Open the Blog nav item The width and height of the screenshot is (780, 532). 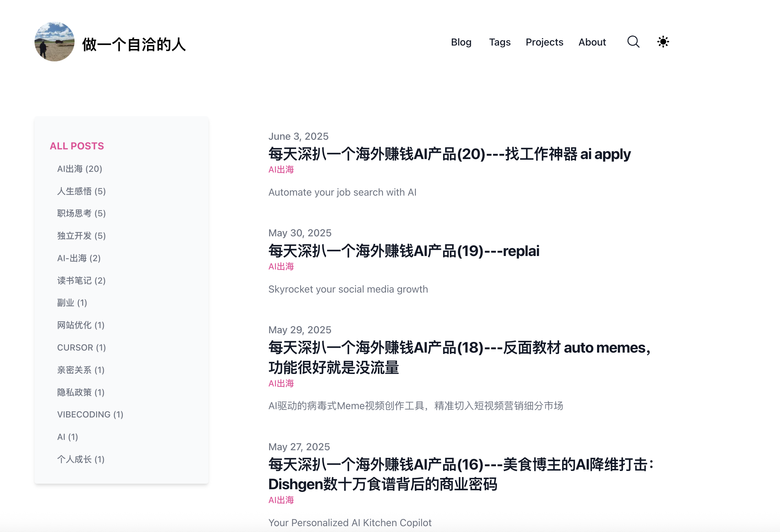click(x=461, y=42)
